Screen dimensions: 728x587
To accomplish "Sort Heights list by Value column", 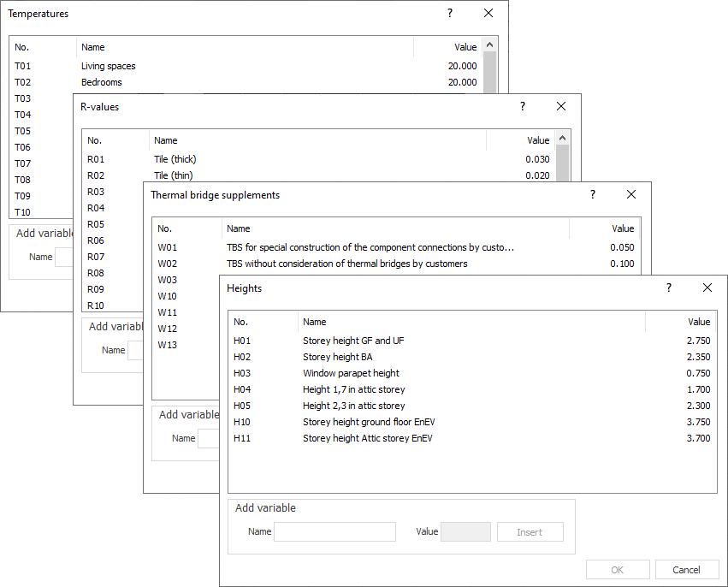I will point(681,322).
